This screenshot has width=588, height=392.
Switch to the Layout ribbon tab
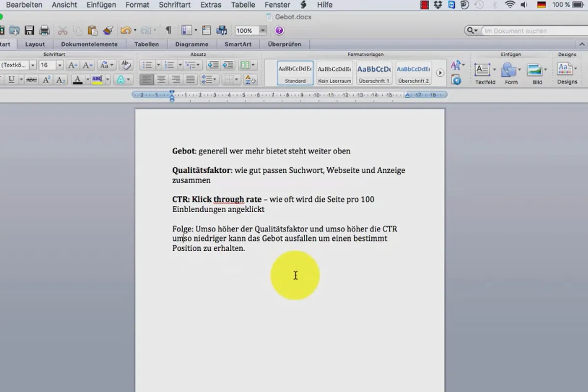pos(35,44)
